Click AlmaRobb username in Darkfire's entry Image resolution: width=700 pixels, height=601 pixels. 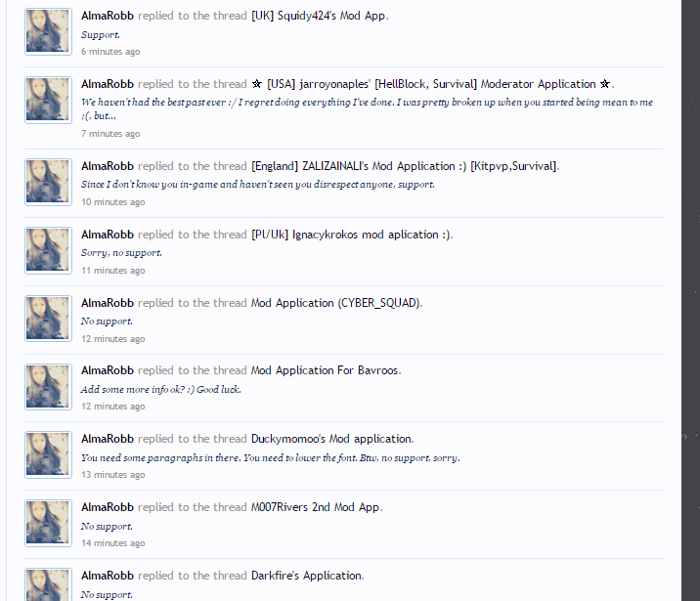(108, 576)
